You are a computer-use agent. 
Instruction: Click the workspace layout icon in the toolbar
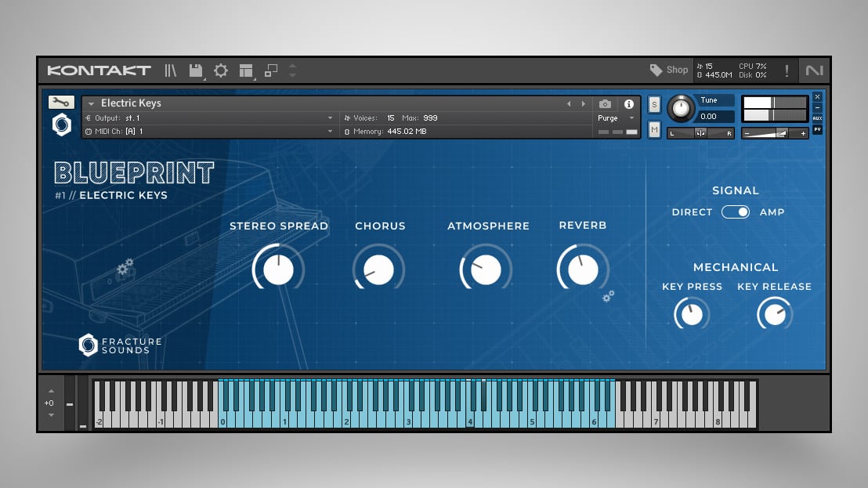click(245, 70)
